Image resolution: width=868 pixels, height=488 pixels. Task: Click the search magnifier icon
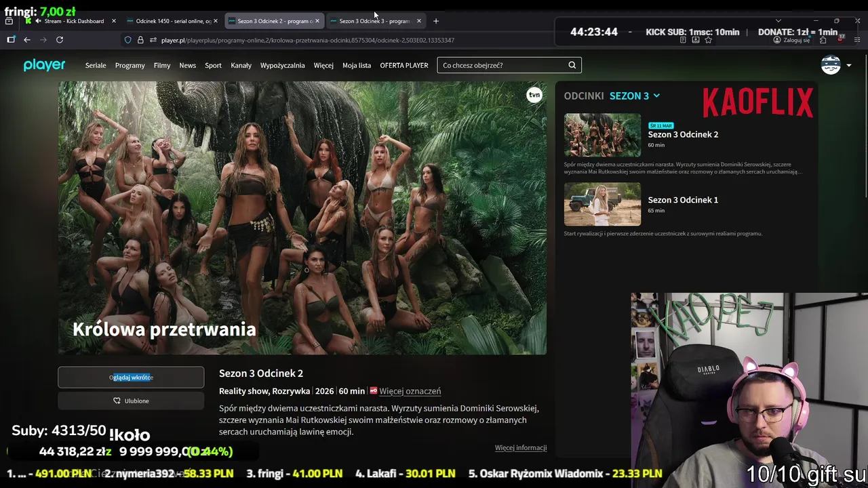(x=572, y=65)
